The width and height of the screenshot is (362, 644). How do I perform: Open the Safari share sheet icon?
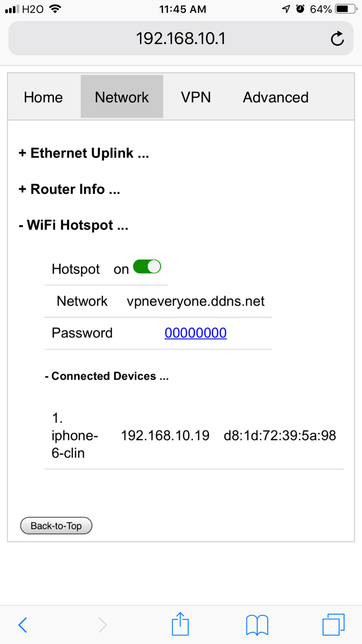point(180,624)
